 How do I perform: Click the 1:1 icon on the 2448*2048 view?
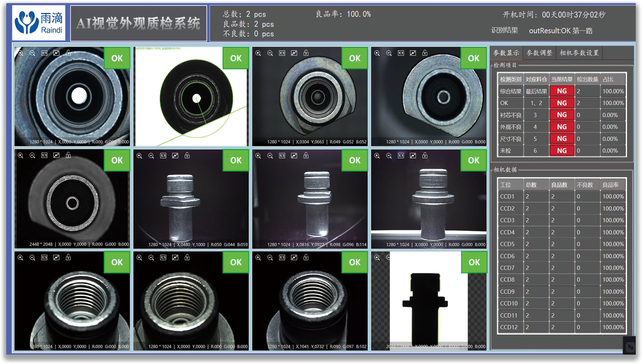44,155
